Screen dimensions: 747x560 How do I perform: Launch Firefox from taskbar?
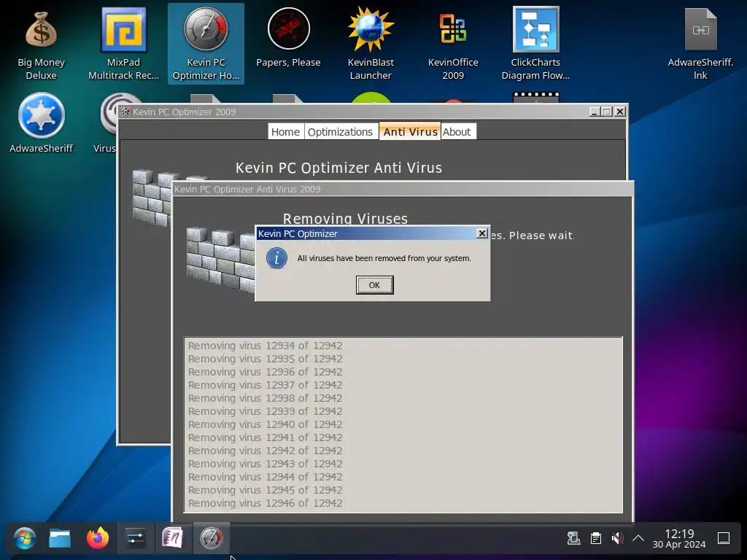pos(98,539)
